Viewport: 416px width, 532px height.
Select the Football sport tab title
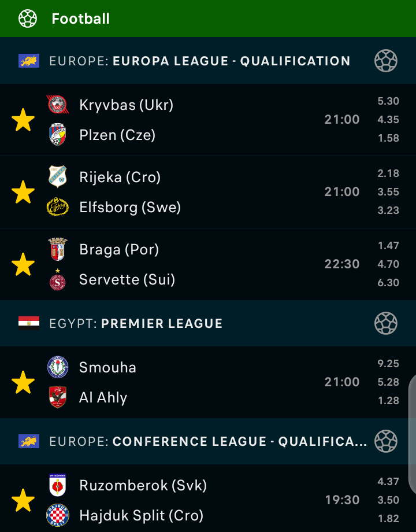[80, 19]
